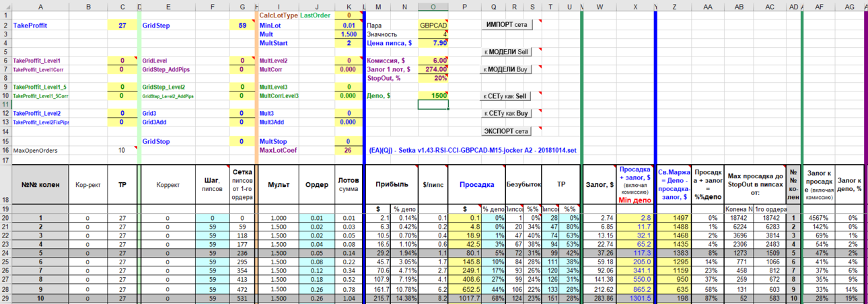This screenshot has height=304, width=868.
Task: Click the Залог, $ table header
Action: (599, 184)
